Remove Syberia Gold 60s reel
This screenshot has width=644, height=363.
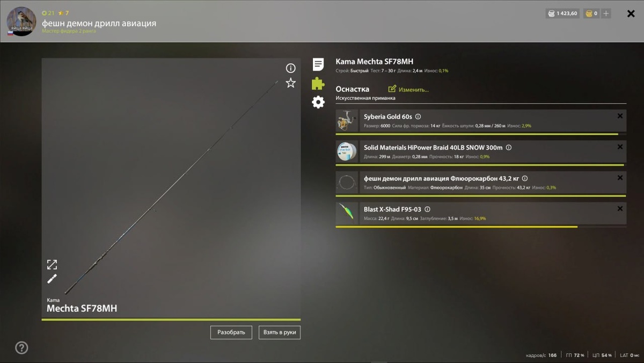(620, 116)
